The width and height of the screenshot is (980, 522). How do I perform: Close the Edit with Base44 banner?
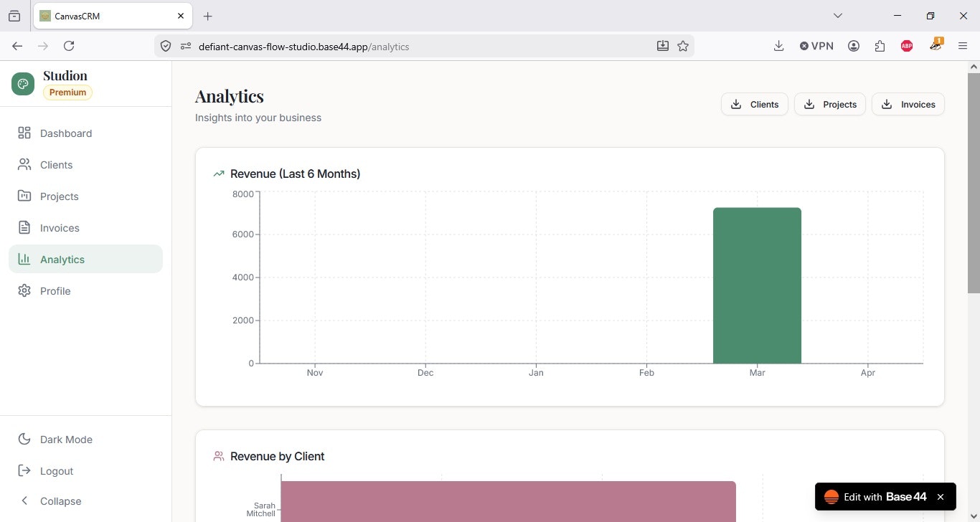[x=941, y=497]
